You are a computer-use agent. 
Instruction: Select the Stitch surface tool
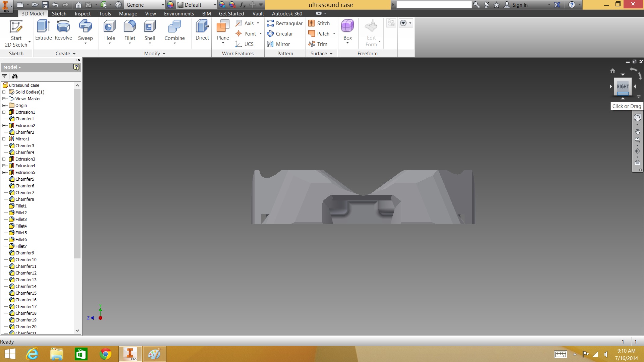pos(319,23)
